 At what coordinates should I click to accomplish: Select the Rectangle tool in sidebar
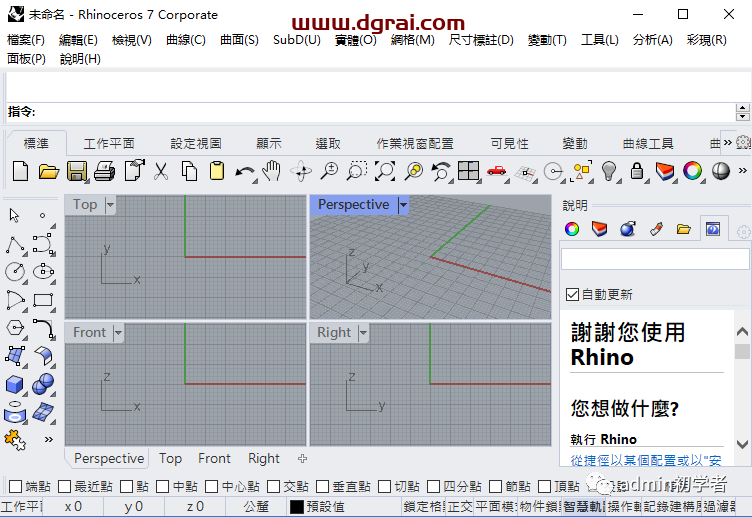click(43, 301)
